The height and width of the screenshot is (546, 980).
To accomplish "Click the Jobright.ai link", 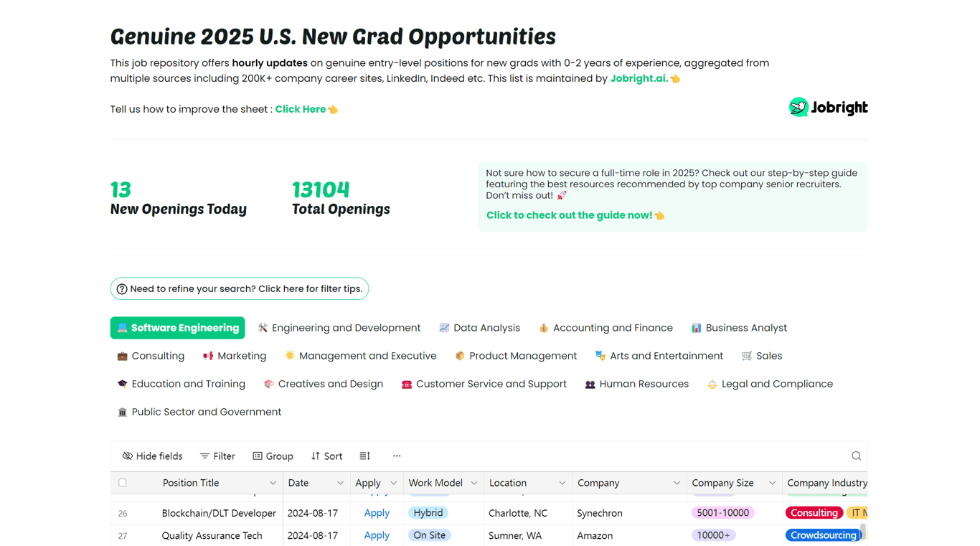I will point(638,78).
